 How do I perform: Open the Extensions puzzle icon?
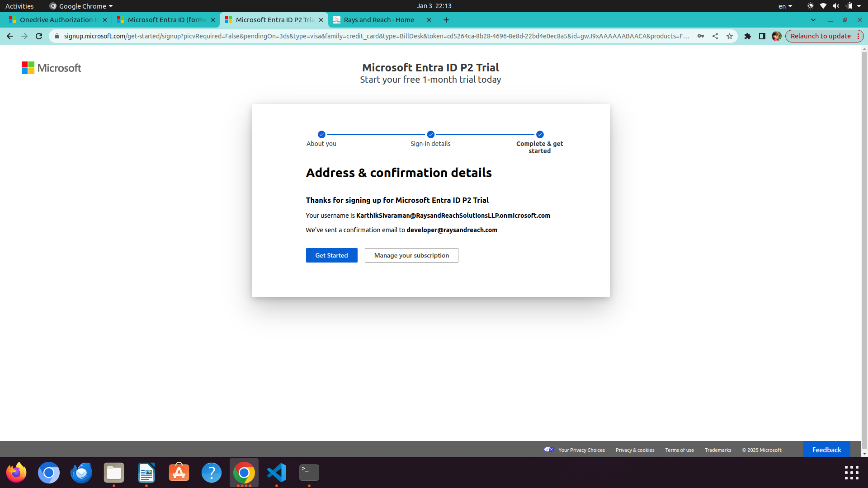(748, 36)
